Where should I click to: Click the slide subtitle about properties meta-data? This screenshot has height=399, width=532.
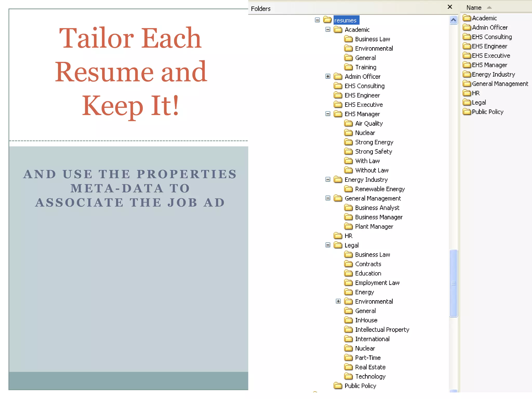point(130,188)
